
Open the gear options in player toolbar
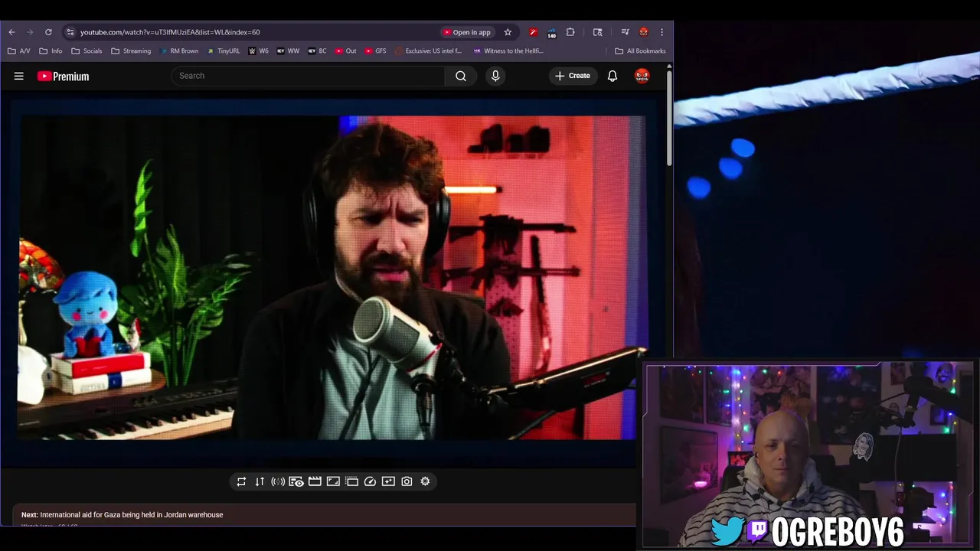[425, 481]
